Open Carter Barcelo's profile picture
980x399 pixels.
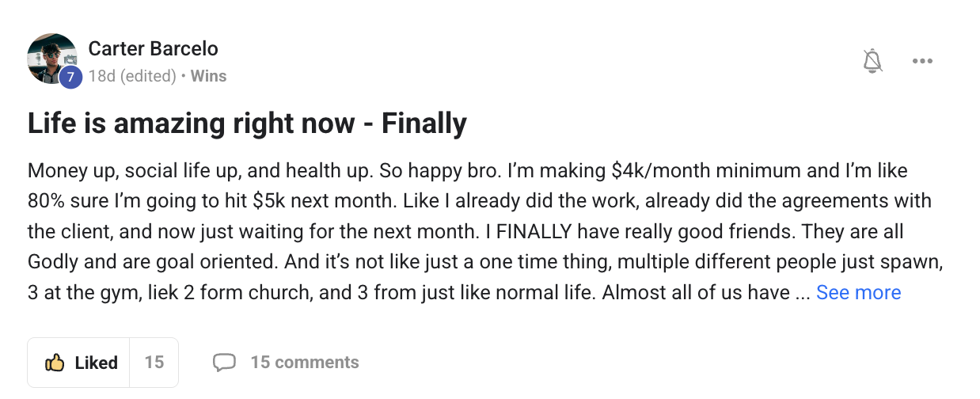click(51, 57)
